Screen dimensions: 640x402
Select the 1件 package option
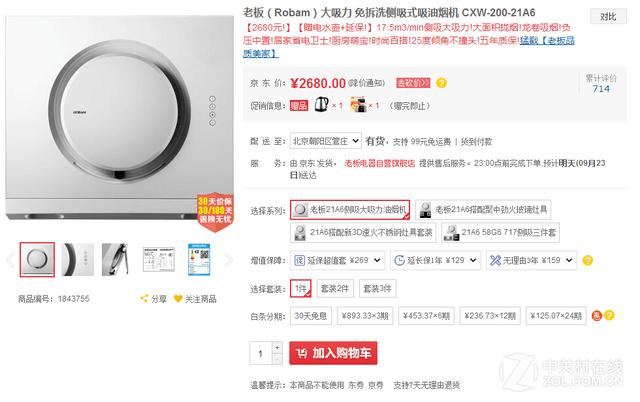click(x=301, y=289)
